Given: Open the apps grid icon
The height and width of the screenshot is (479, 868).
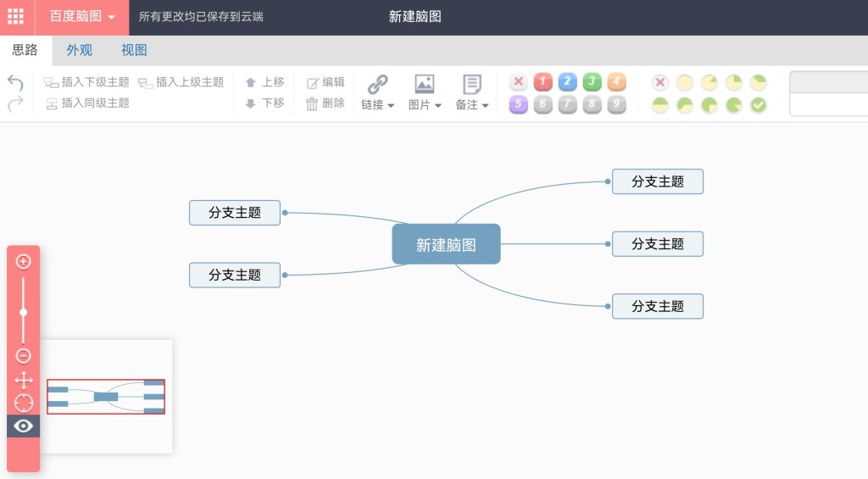Looking at the screenshot, I should pos(16,17).
